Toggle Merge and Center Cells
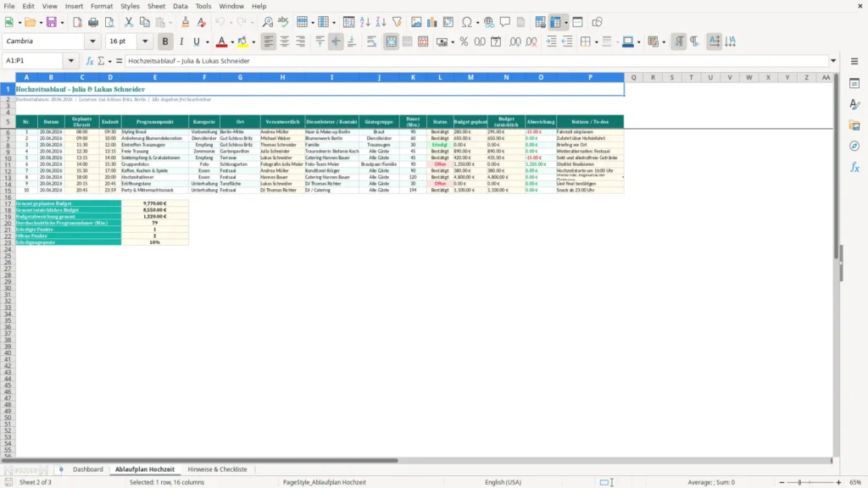The width and height of the screenshot is (868, 488). 392,42
